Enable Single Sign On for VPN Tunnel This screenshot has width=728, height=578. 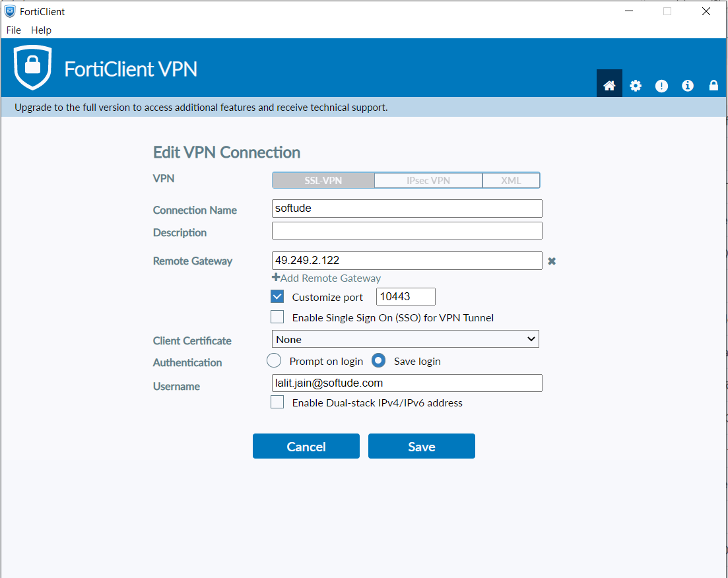(277, 317)
